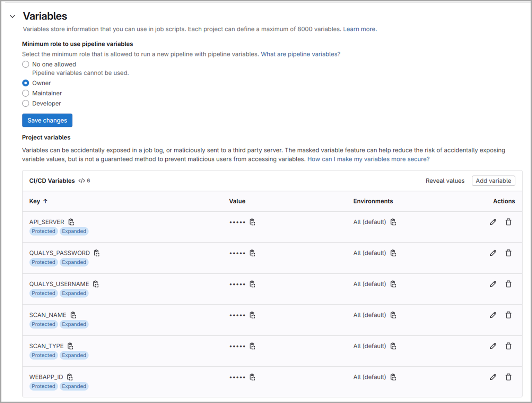Click the Environments column header
This screenshot has height=403, width=532.
[x=373, y=201]
